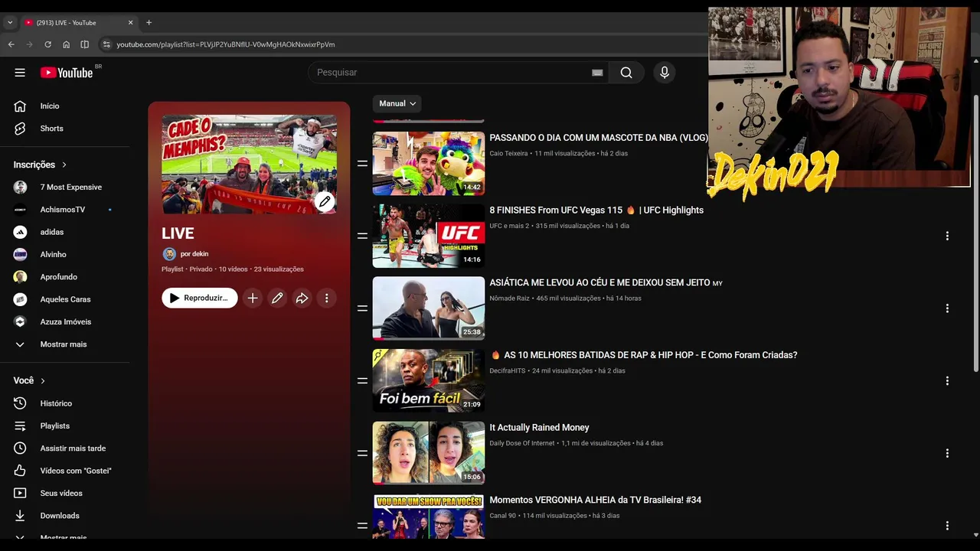980x551 pixels.
Task: Expand Inscrições section arrow
Action: coord(64,165)
